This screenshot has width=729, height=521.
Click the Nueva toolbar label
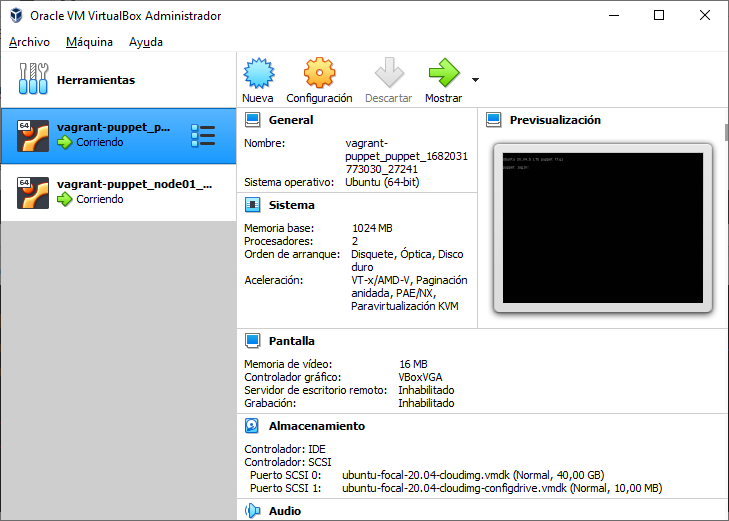pyautogui.click(x=258, y=98)
